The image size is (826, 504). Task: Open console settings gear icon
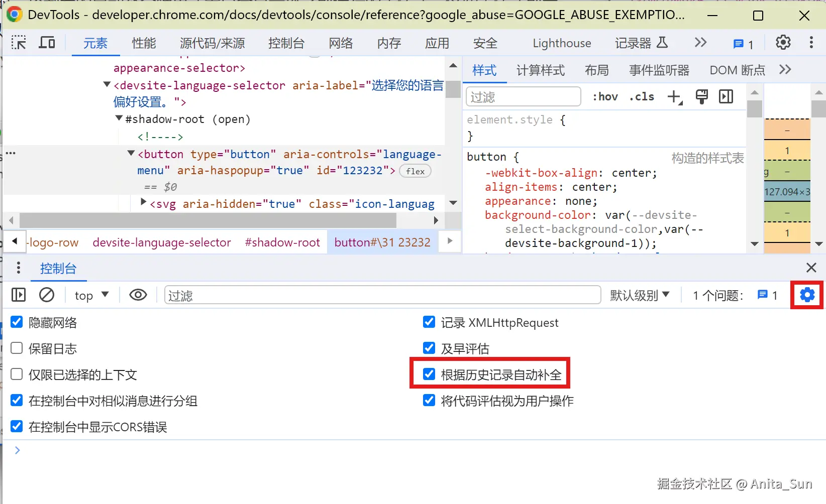(x=807, y=295)
